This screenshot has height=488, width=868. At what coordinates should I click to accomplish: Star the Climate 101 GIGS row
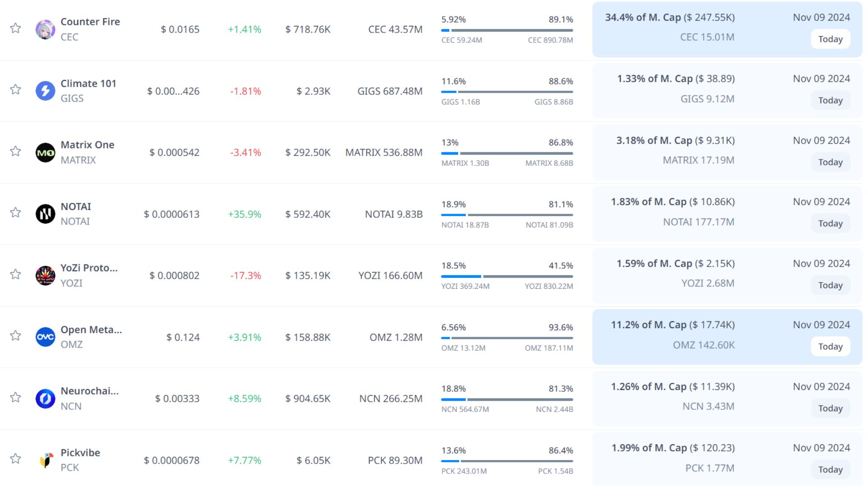pyautogui.click(x=15, y=89)
